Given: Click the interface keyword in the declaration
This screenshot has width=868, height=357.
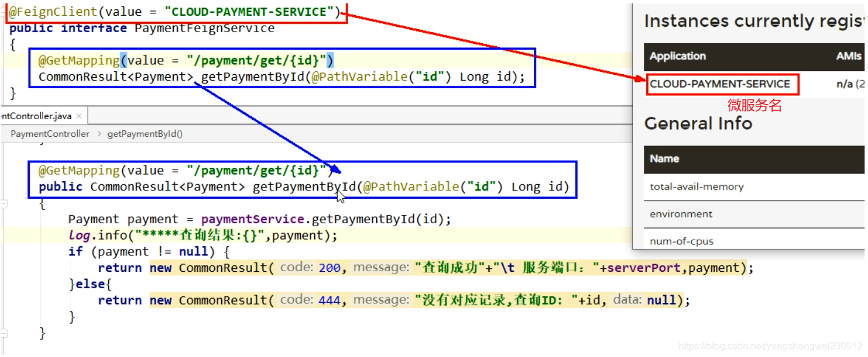Looking at the screenshot, I should tap(94, 28).
